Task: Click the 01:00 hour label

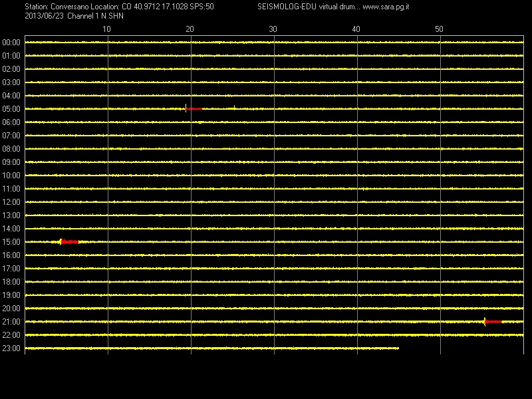Action: (11, 56)
